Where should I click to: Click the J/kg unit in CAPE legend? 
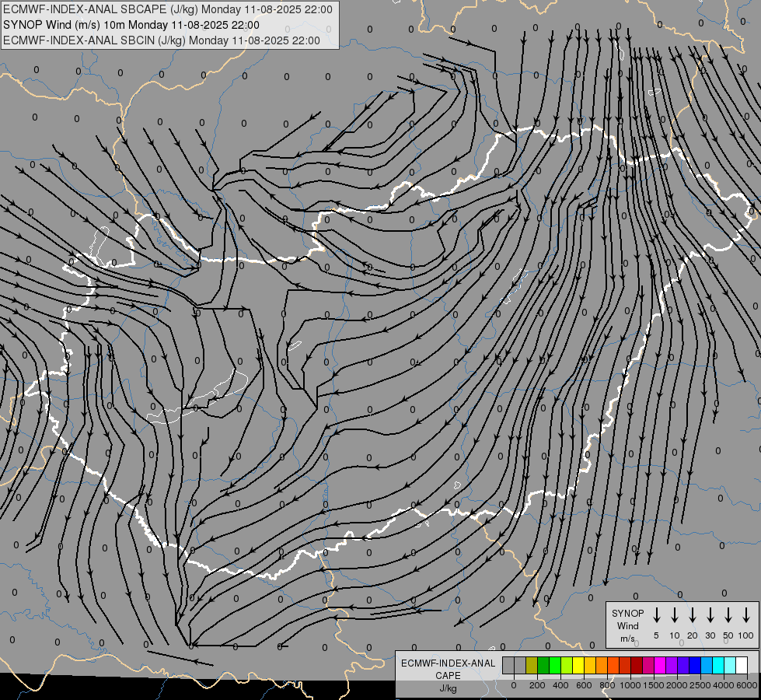(448, 688)
